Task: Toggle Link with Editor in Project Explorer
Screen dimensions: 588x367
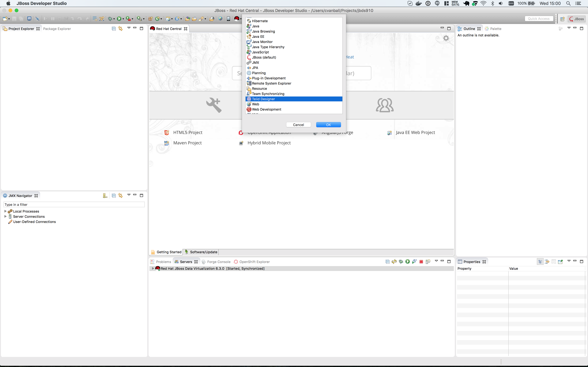Action: (121, 29)
